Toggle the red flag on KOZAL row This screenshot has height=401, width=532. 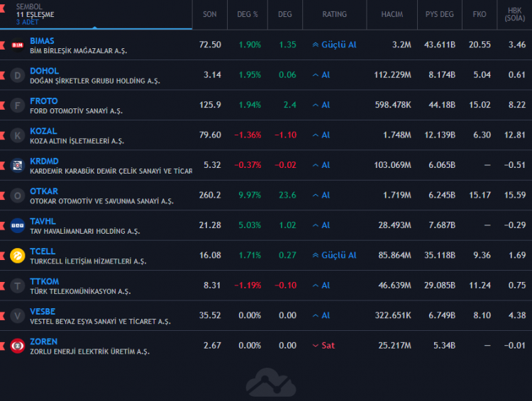2,135
